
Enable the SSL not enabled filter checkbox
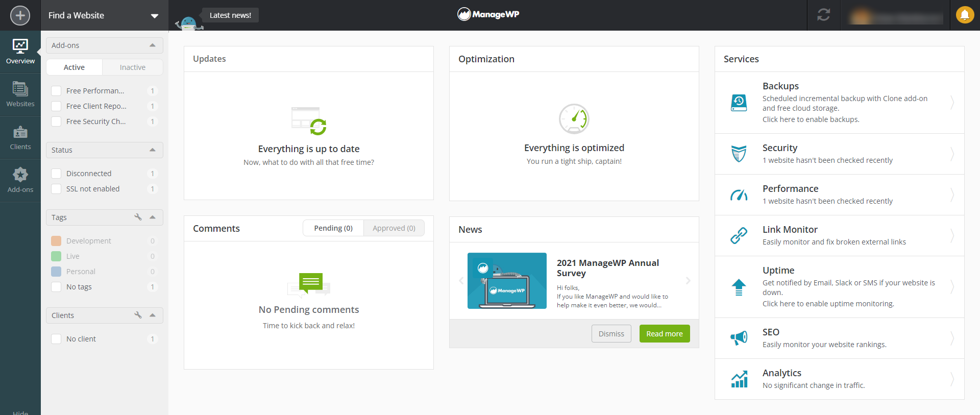tap(56, 189)
